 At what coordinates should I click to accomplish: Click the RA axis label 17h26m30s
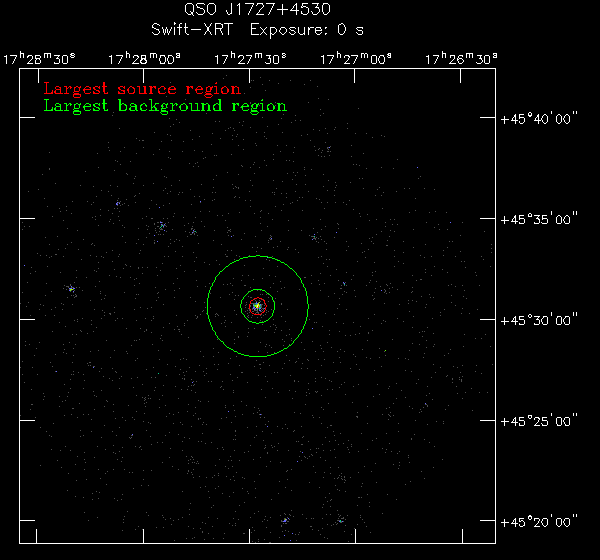(x=461, y=59)
